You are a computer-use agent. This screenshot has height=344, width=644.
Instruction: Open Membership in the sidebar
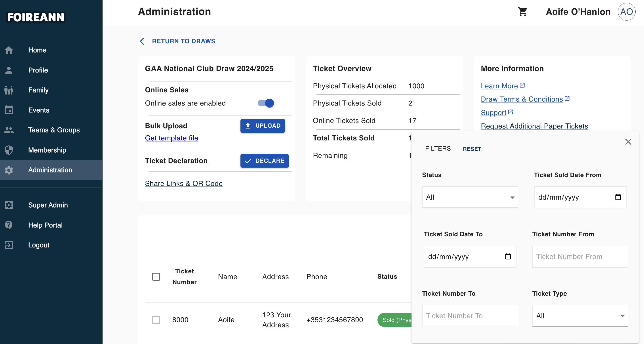(x=47, y=150)
